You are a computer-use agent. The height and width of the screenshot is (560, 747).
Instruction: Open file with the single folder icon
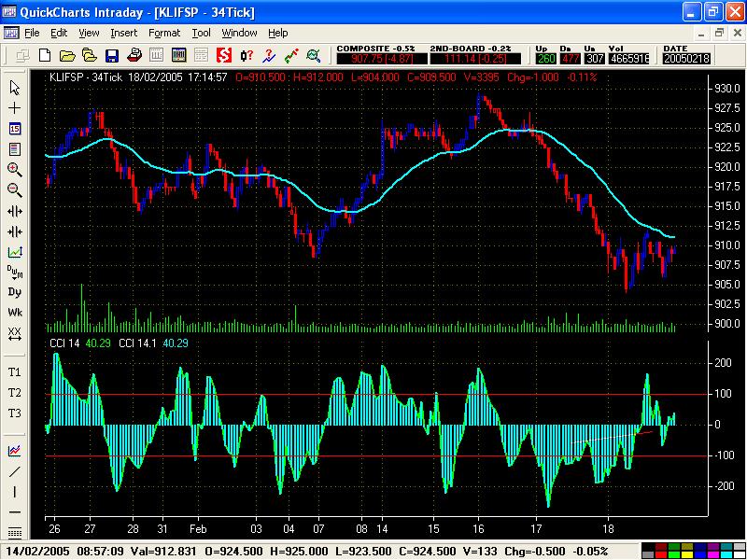[x=66, y=55]
